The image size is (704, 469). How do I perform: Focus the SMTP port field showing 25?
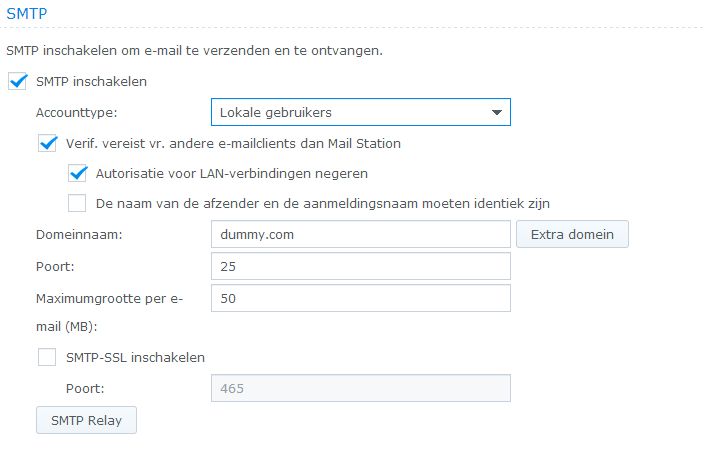pyautogui.click(x=361, y=267)
